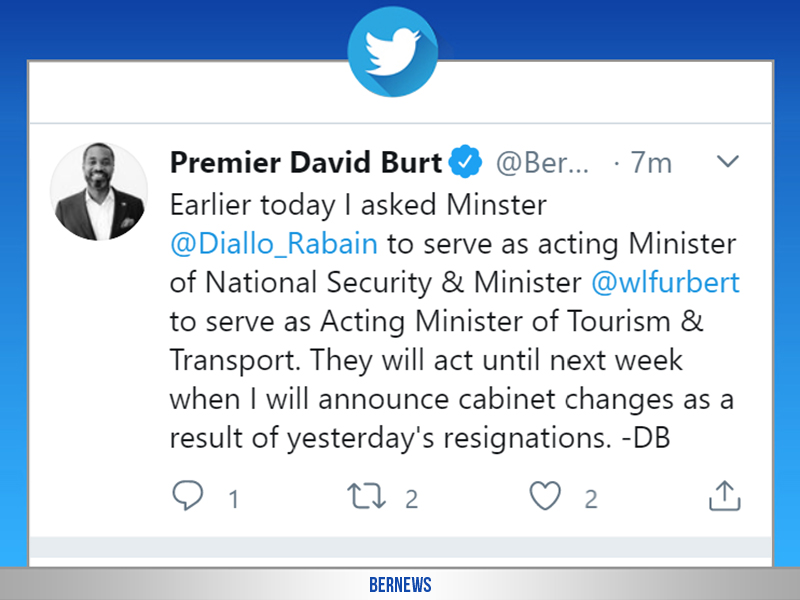Expand the tweet options chevron
800x600 pixels.
[x=728, y=161]
